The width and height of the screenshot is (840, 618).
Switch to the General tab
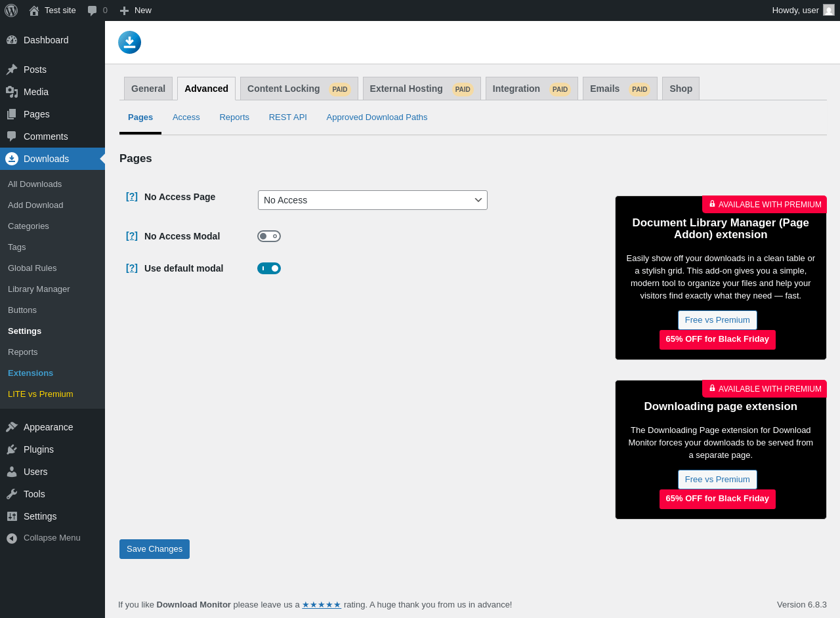pos(148,89)
